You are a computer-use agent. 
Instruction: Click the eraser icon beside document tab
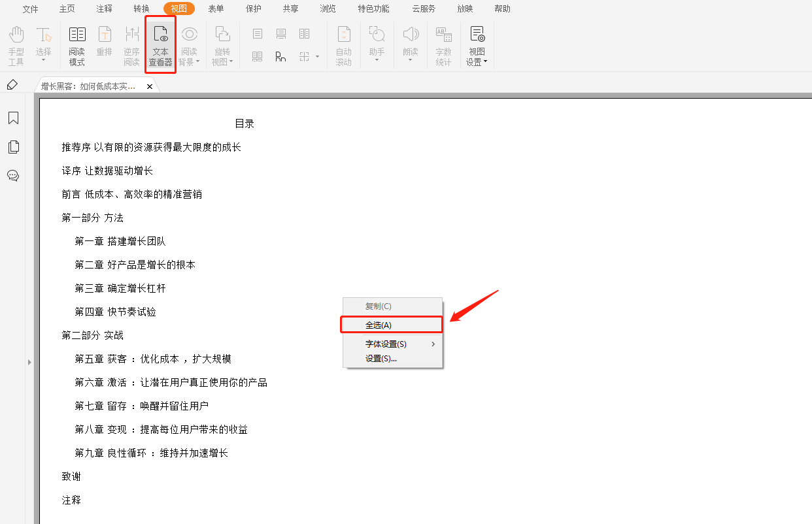coord(12,85)
